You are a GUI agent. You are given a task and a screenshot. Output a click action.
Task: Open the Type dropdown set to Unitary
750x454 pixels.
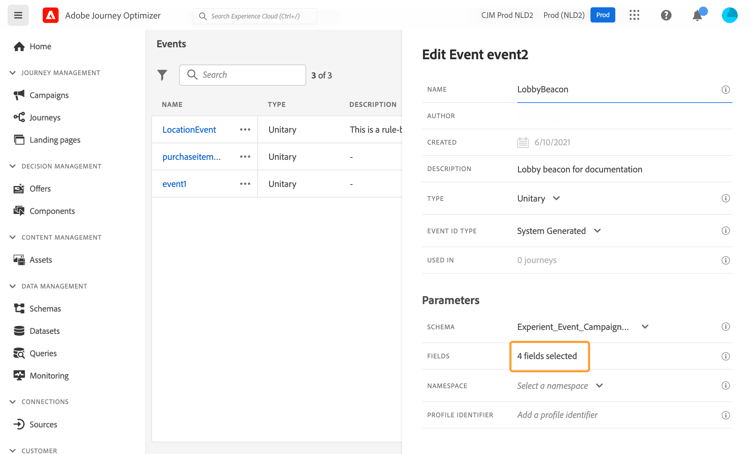539,199
